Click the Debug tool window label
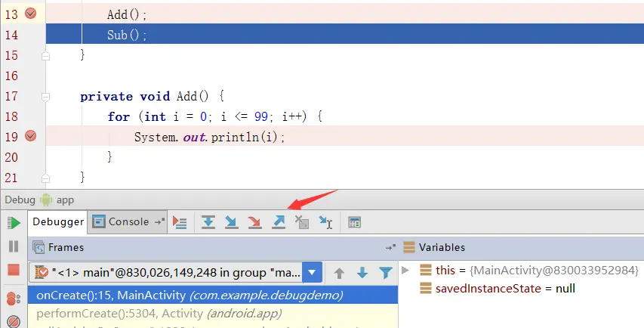 [x=20, y=200]
